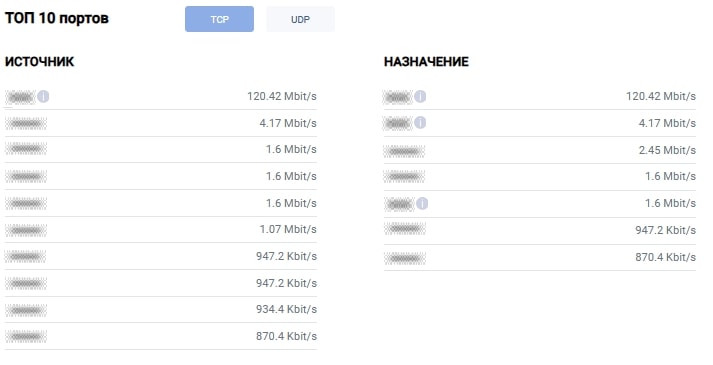Open destination port listed at 870.4 Kbit/s
Image resolution: width=713 pixels, height=365 pixels.
(405, 259)
